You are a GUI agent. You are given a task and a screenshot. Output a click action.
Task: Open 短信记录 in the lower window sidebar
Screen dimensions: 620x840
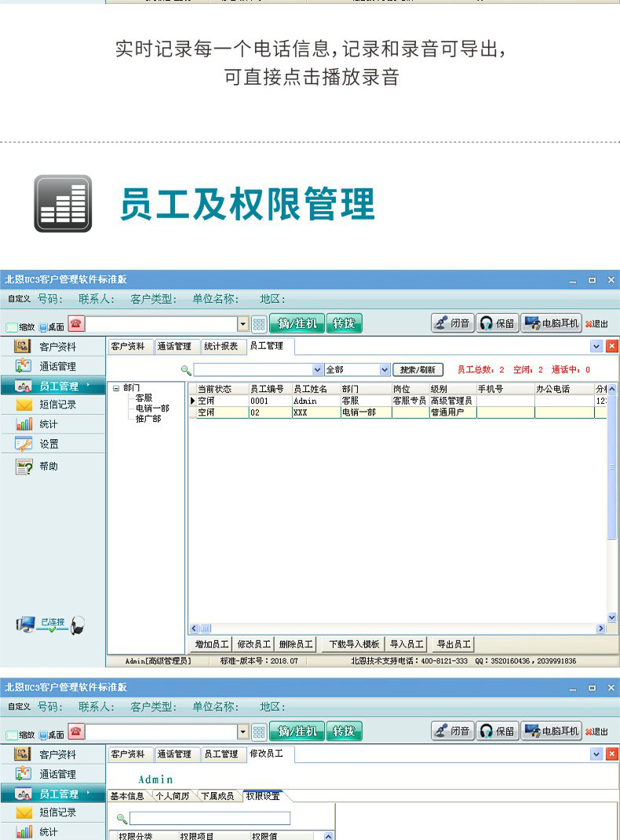[x=53, y=812]
